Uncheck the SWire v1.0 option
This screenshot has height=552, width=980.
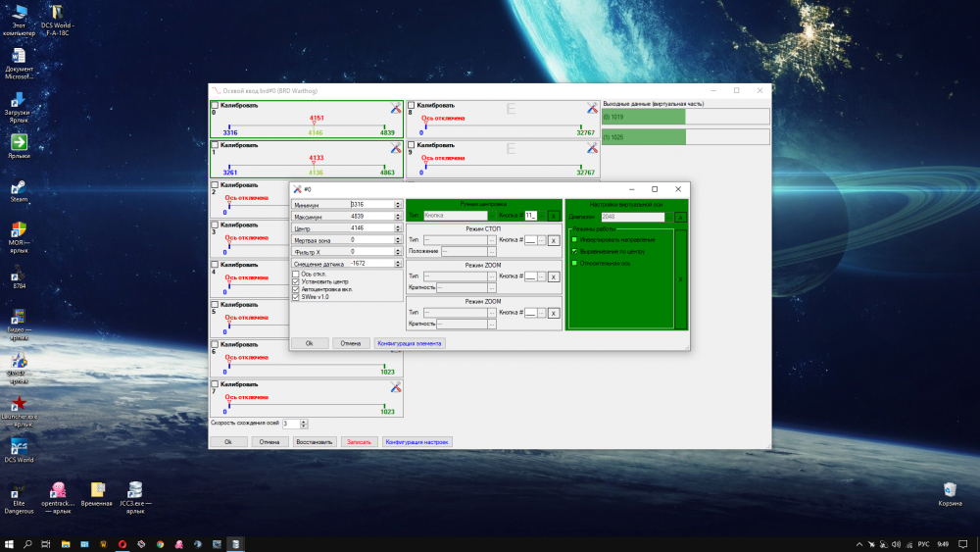296,297
